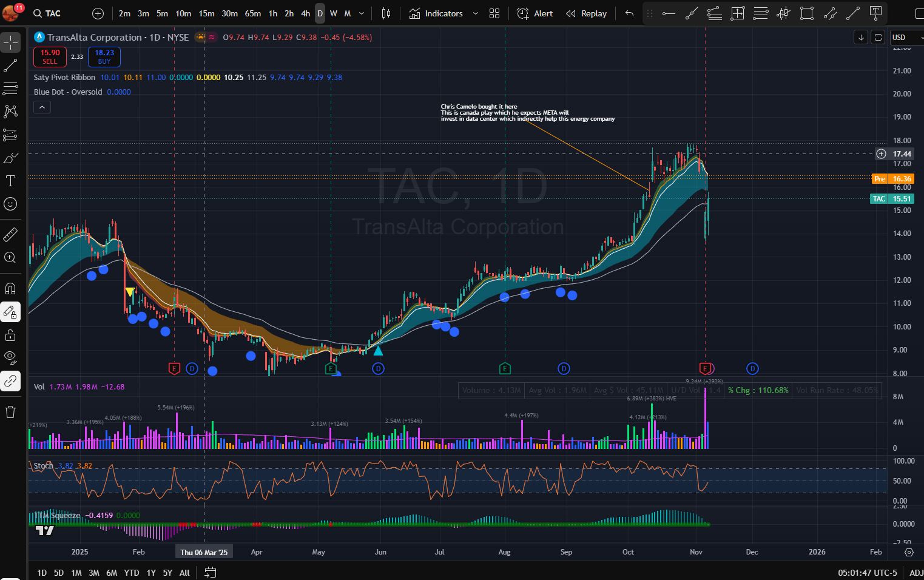
Task: Pick horizontal line from favorites toolbar
Action: [x=669, y=13]
